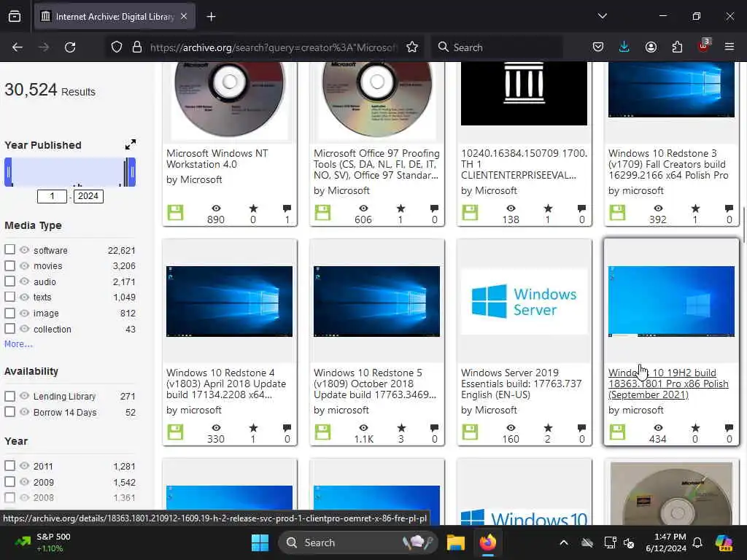Open the clock and date 1:47 PM
The height and width of the screenshot is (560, 747).
[x=665, y=542]
